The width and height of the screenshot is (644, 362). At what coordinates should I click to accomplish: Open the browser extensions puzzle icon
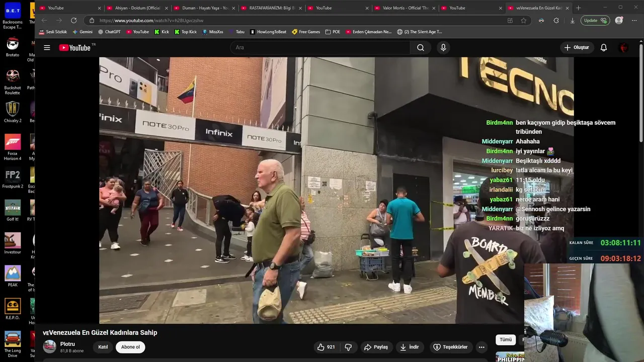coord(556,21)
